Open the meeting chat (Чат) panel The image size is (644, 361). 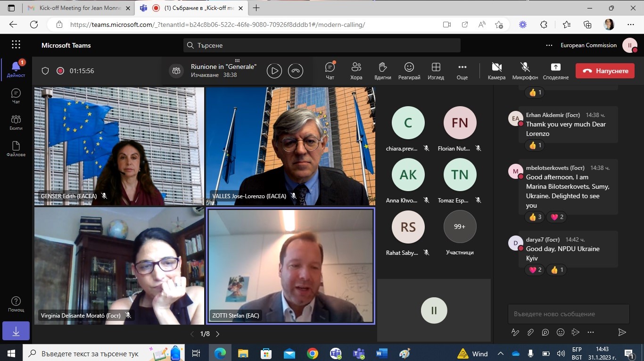point(330,71)
